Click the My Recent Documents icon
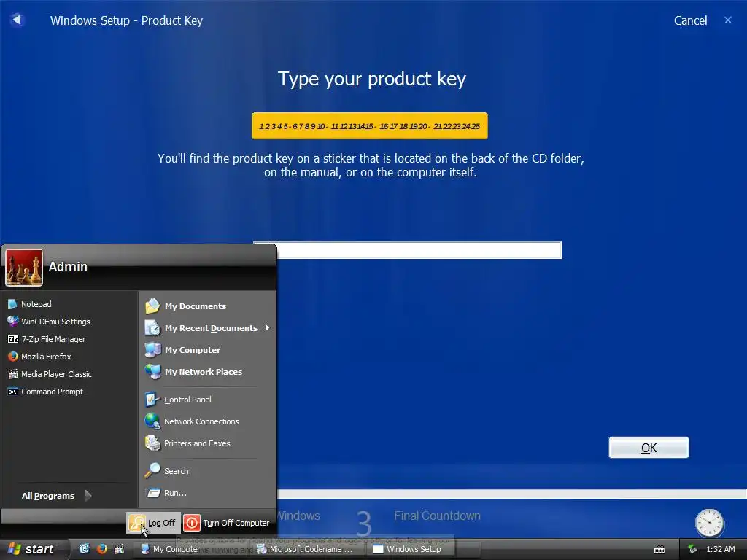This screenshot has width=747, height=560. click(x=152, y=327)
